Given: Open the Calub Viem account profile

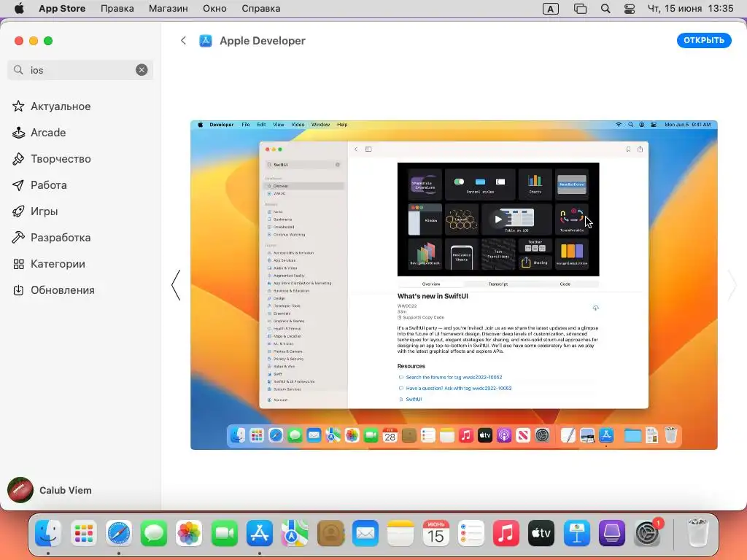Looking at the screenshot, I should click(50, 490).
